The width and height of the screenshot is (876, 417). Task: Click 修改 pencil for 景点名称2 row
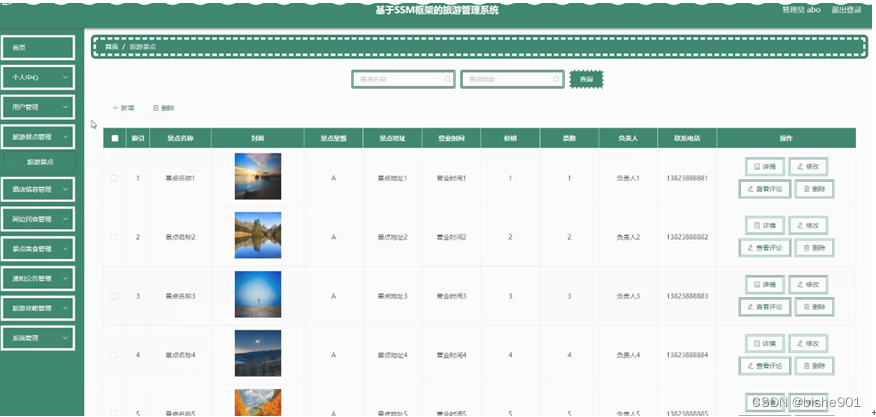tap(808, 225)
